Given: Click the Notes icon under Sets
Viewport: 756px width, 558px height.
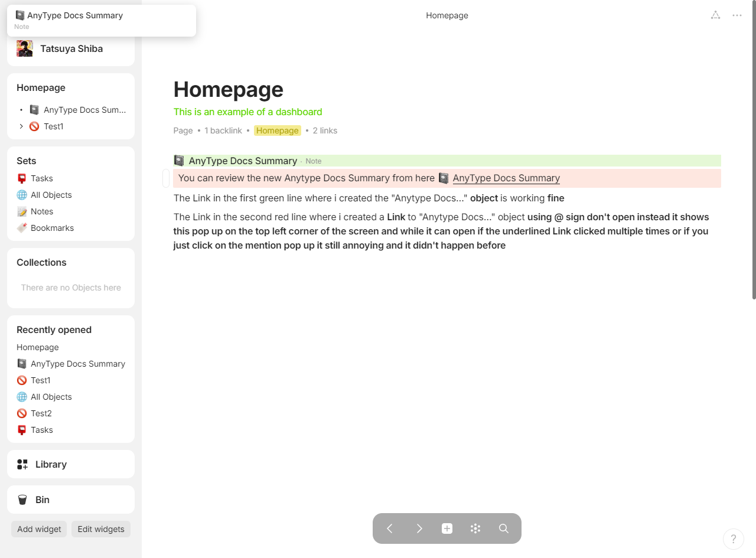Looking at the screenshot, I should pyautogui.click(x=22, y=211).
